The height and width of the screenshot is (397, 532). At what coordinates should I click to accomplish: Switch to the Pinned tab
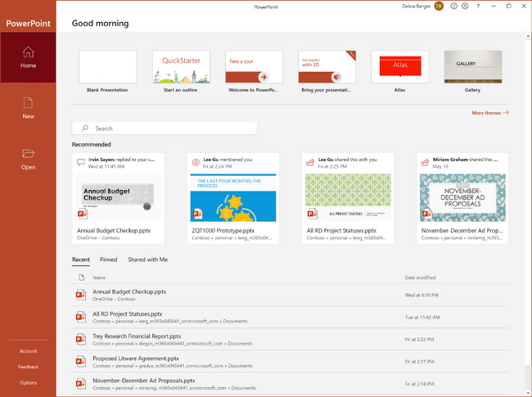pos(108,259)
